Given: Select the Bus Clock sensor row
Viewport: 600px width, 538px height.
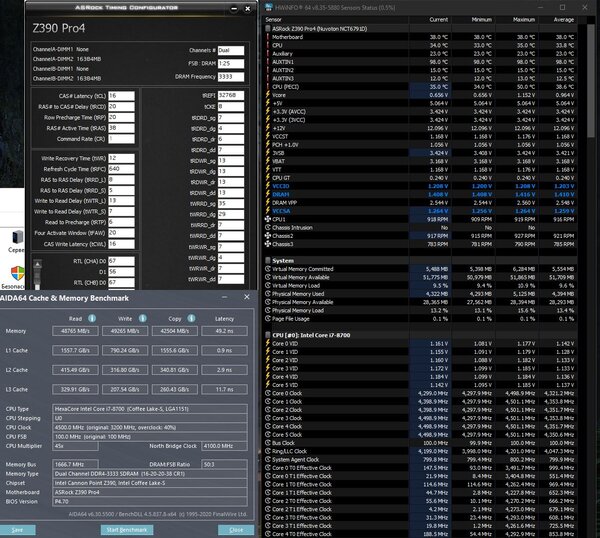Looking at the screenshot, I should pos(421,443).
